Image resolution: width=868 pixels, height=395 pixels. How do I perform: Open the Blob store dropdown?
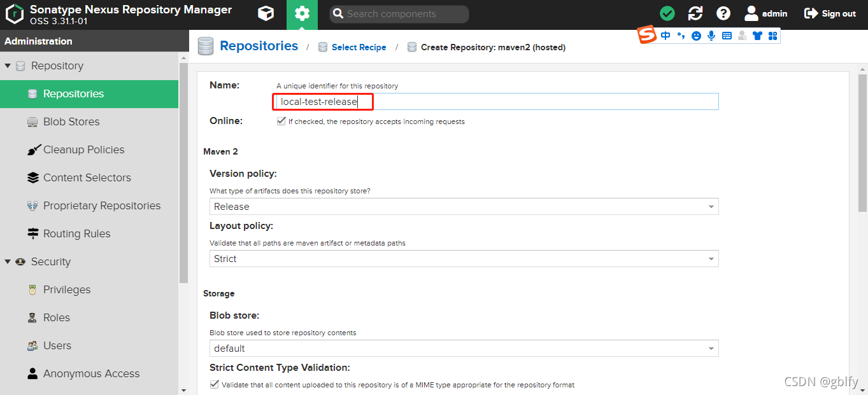pyautogui.click(x=464, y=348)
